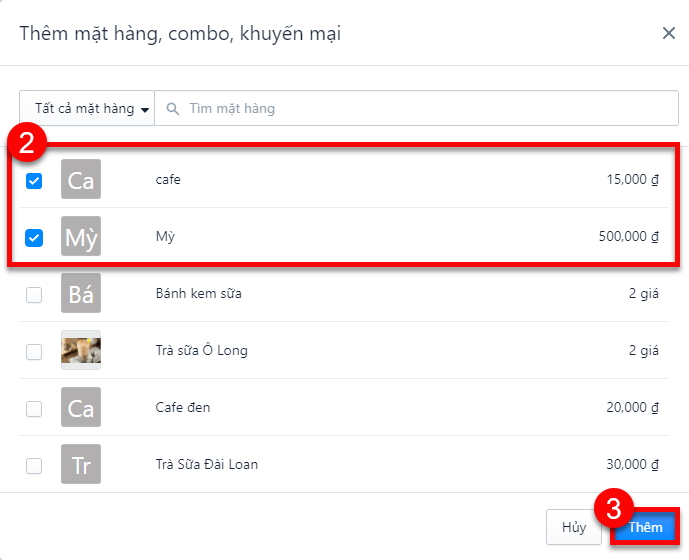
Task: Check the Bánh kem sữa checkbox
Action: tap(34, 295)
